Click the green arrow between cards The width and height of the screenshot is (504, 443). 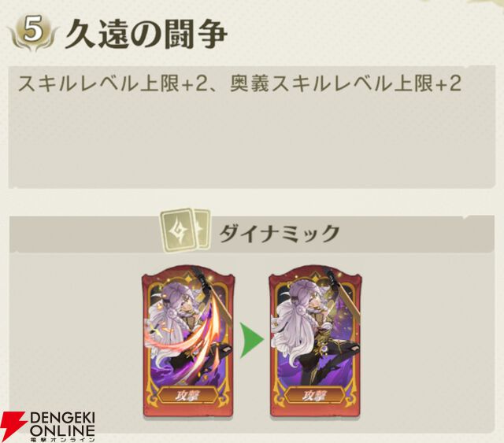pyautogui.click(x=252, y=340)
